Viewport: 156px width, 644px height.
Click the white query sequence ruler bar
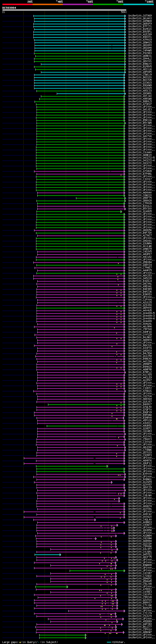64,10
